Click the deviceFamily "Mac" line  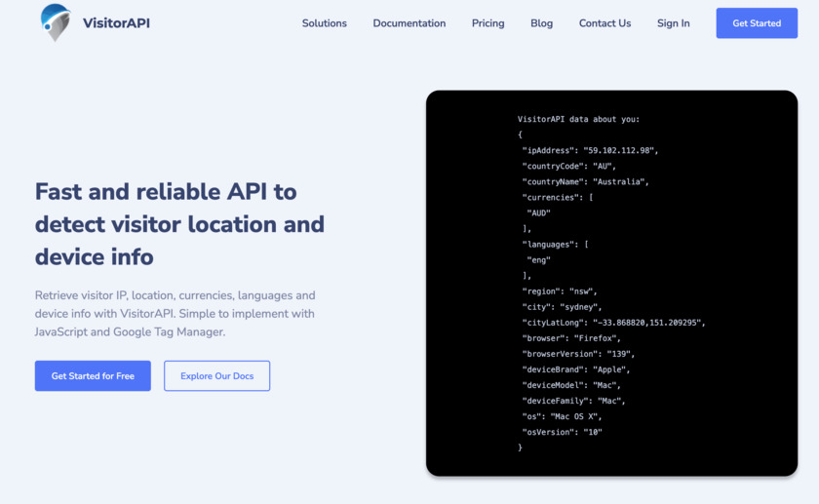coord(573,401)
